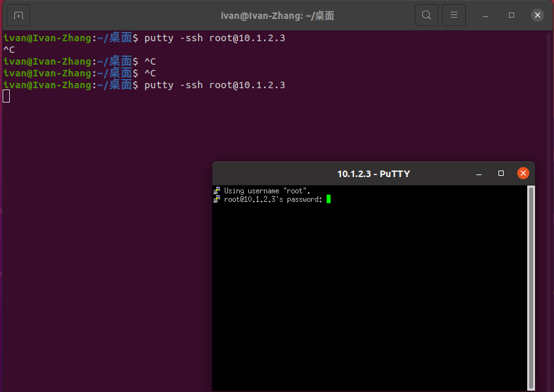The width and height of the screenshot is (554, 392).
Task: Click the hollow cursor below the last prompt
Action: (5, 95)
